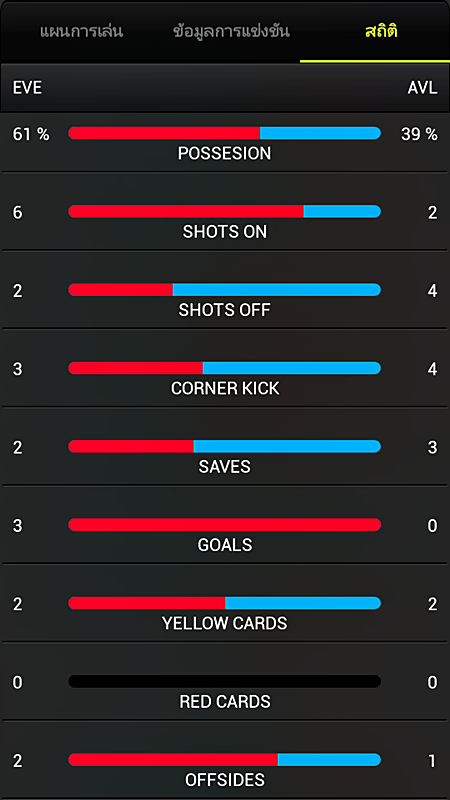450x800 pixels.
Task: Click the POSSESION label text
Action: click(x=224, y=154)
